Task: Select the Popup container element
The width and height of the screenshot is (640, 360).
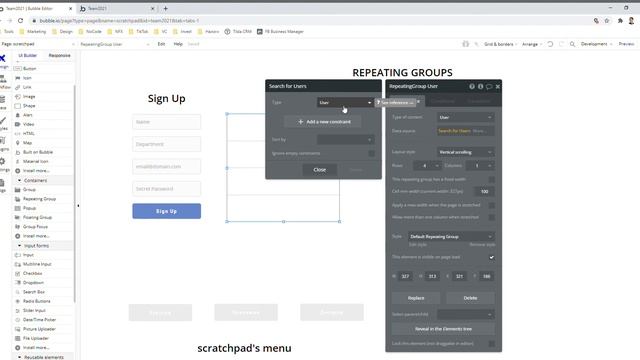Action: [x=29, y=208]
